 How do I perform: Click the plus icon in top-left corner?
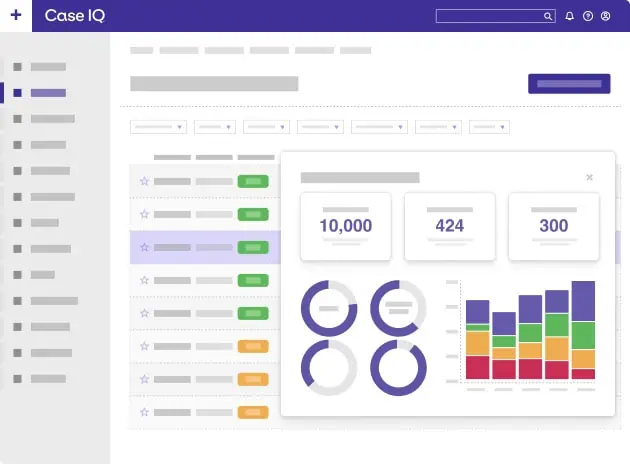tap(15, 15)
